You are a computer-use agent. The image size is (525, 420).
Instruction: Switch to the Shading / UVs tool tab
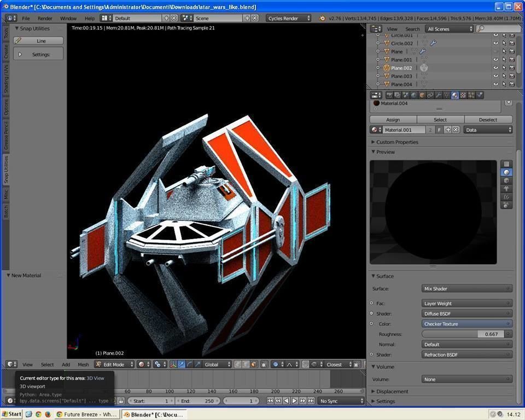click(5, 79)
